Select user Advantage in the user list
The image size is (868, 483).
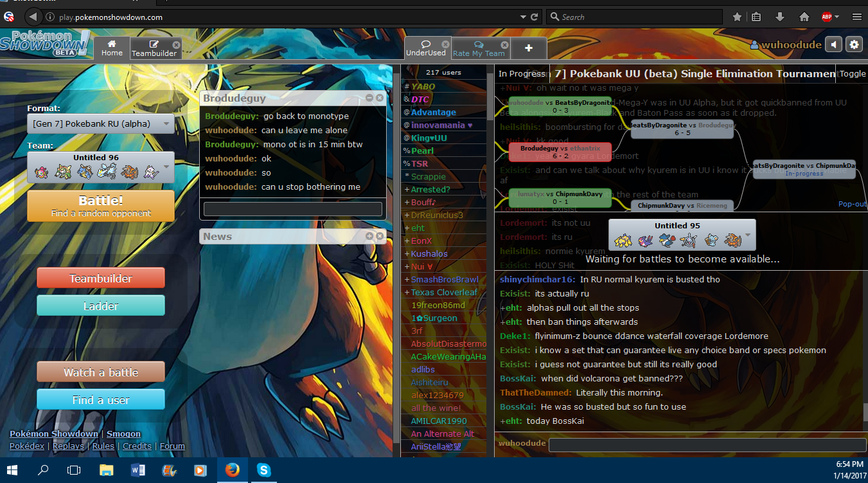coord(433,112)
